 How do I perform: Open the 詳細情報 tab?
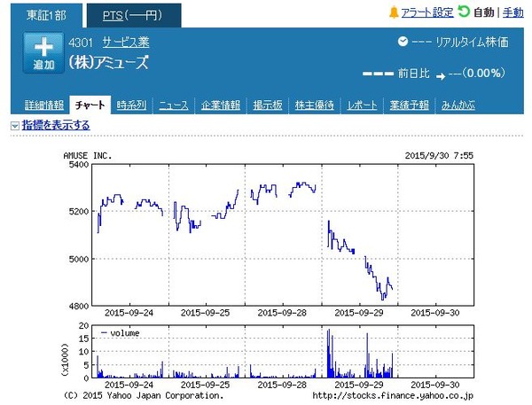[44, 105]
